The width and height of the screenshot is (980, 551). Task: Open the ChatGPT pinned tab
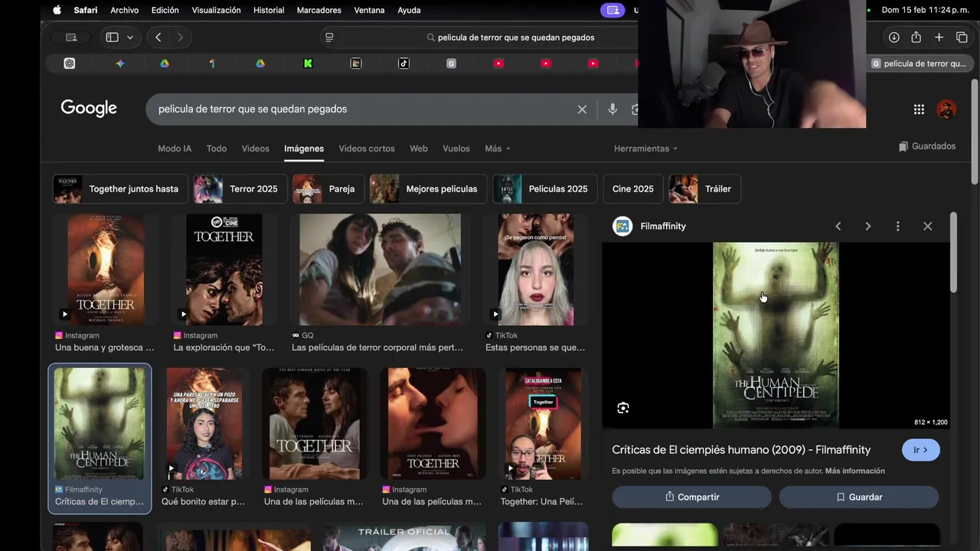coord(70,64)
